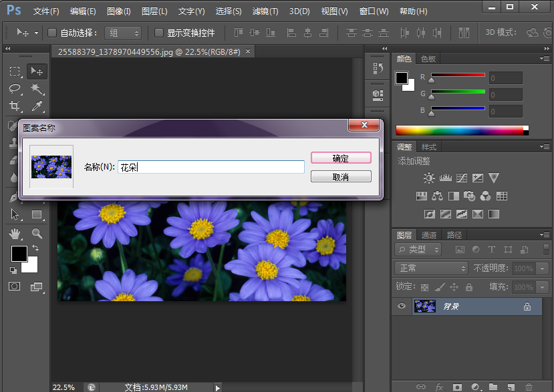Toggle type layer filter
Screen dimensions: 554x392
(x=491, y=250)
